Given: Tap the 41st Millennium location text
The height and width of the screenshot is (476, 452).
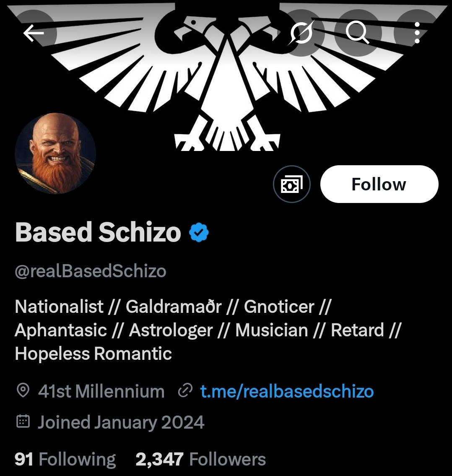Looking at the screenshot, I should click(101, 391).
